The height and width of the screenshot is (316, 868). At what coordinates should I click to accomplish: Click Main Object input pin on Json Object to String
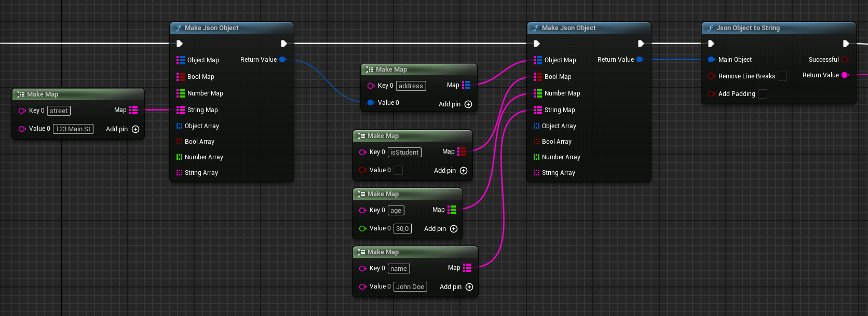712,60
